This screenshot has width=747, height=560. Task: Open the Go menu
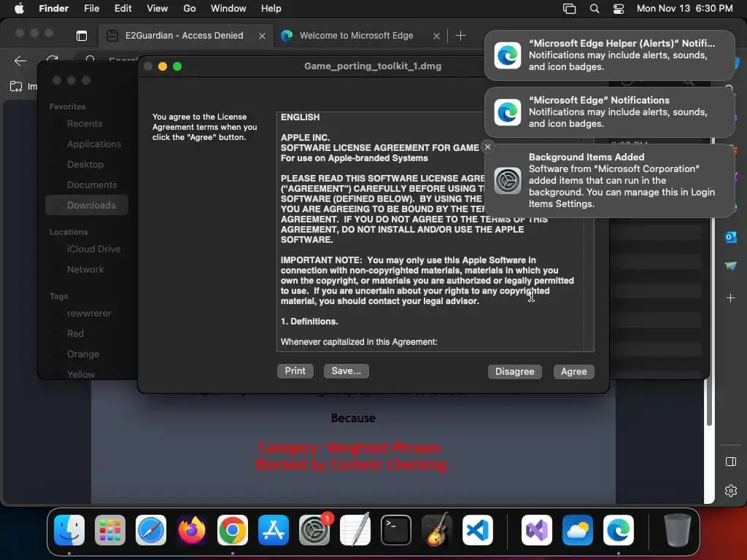tap(190, 9)
